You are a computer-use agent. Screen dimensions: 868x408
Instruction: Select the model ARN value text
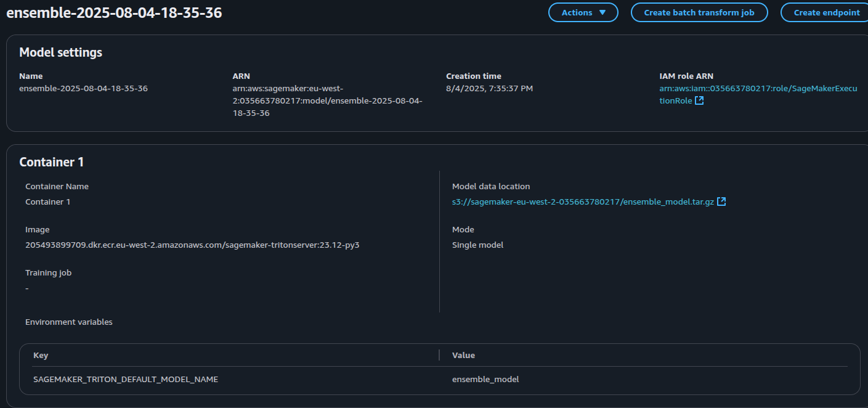328,100
